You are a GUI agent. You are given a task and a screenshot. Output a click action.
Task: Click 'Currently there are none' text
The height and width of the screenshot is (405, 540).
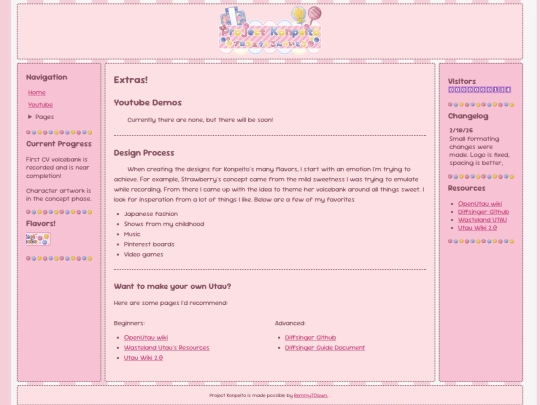click(200, 120)
